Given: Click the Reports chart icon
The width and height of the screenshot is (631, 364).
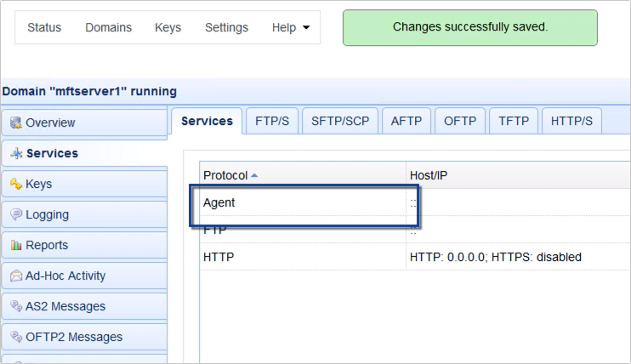Looking at the screenshot, I should coord(14,246).
